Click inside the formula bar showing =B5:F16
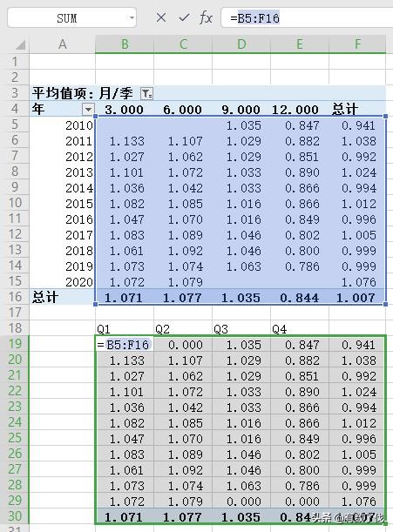Viewport: 393px width, 532px height. (306, 17)
